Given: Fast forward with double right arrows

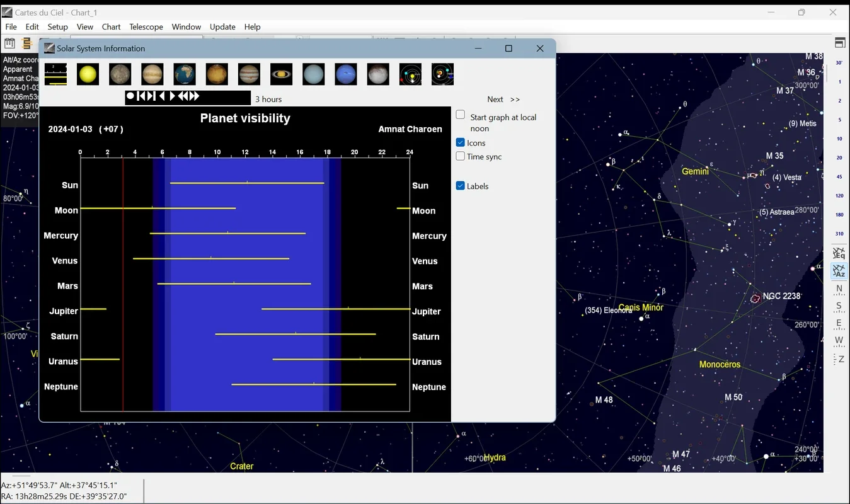Looking at the screenshot, I should [x=195, y=96].
